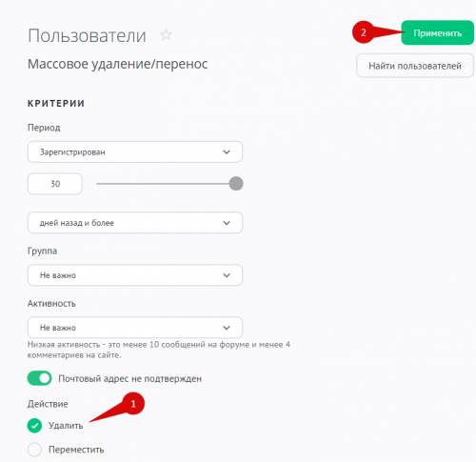Select the Переместить radio option
The width and height of the screenshot is (476, 462).
coord(34,450)
